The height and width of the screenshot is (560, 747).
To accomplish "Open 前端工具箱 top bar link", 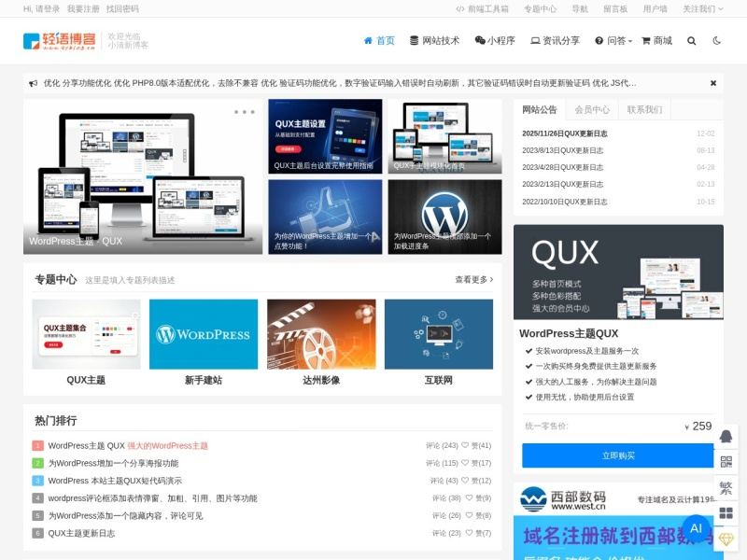I will click(482, 8).
